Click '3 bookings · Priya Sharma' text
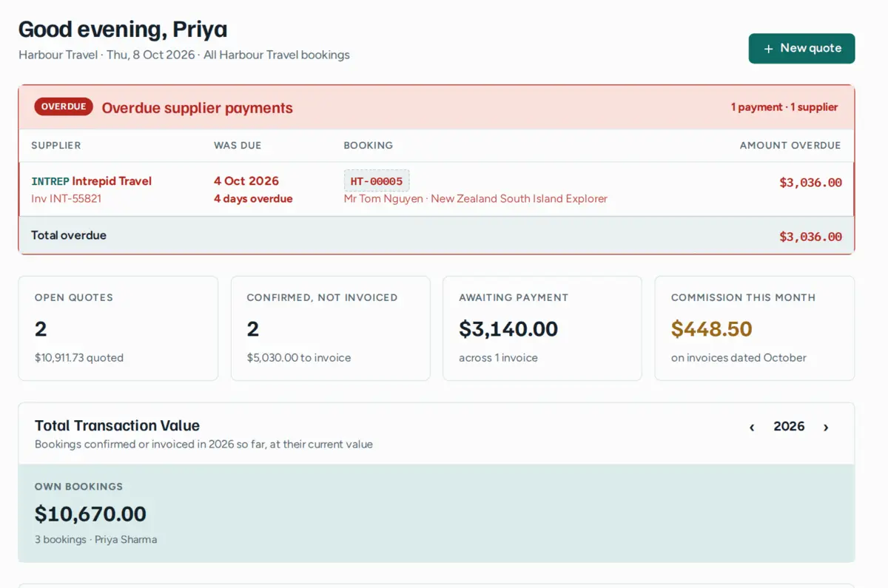The height and width of the screenshot is (588, 888). (x=96, y=539)
